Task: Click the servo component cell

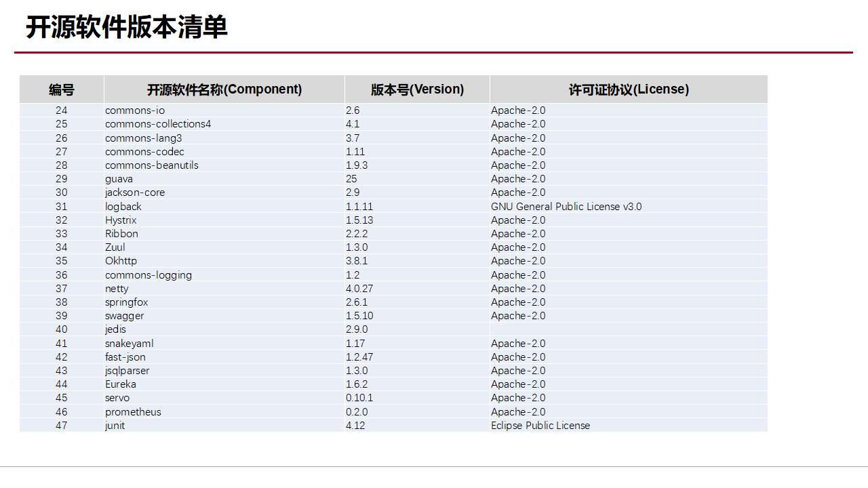Action: [x=224, y=398]
